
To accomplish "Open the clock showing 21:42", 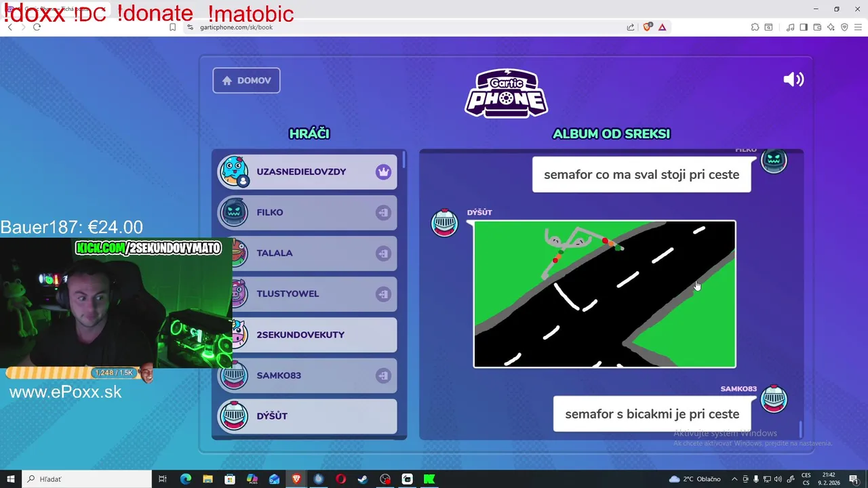I will coord(829,479).
